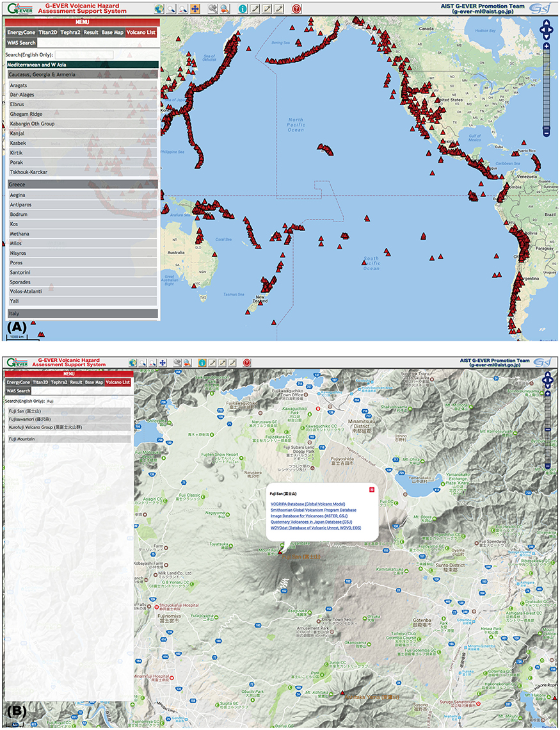The width and height of the screenshot is (560, 730).
Task: Select the blue pan arrows tool in panel B toolbar
Action: pyautogui.click(x=163, y=362)
